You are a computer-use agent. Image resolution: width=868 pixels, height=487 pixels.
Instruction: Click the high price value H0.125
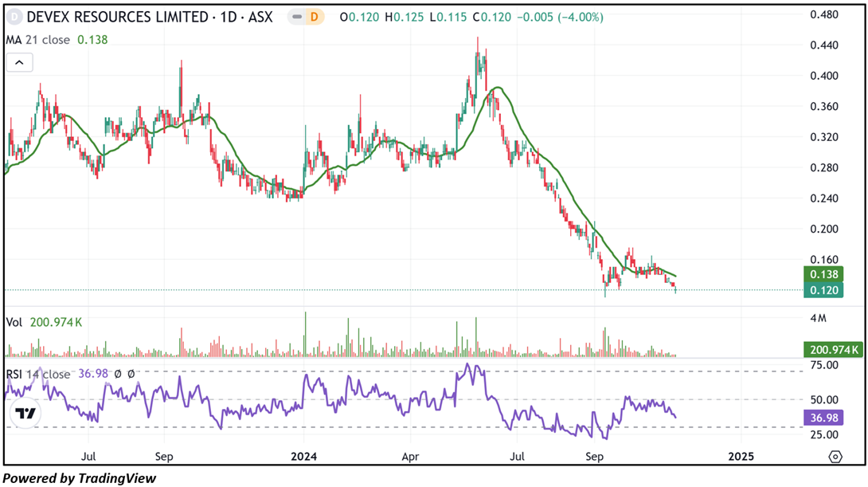coord(404,18)
